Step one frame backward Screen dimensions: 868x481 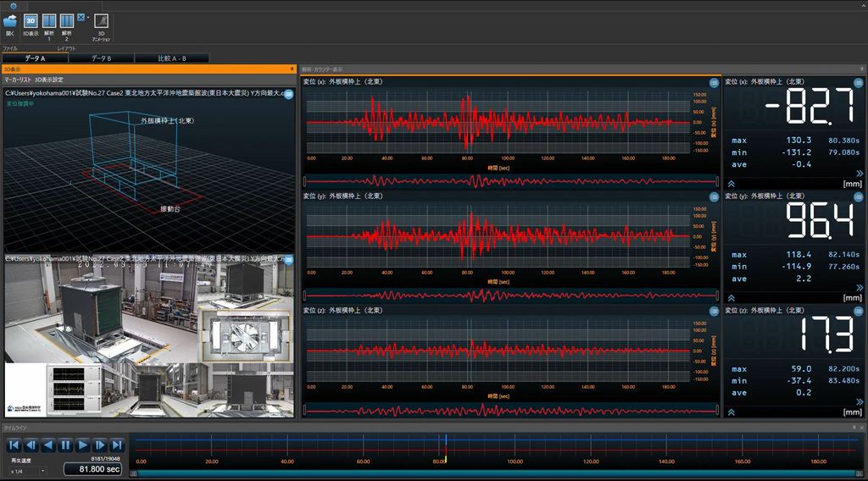(x=31, y=445)
